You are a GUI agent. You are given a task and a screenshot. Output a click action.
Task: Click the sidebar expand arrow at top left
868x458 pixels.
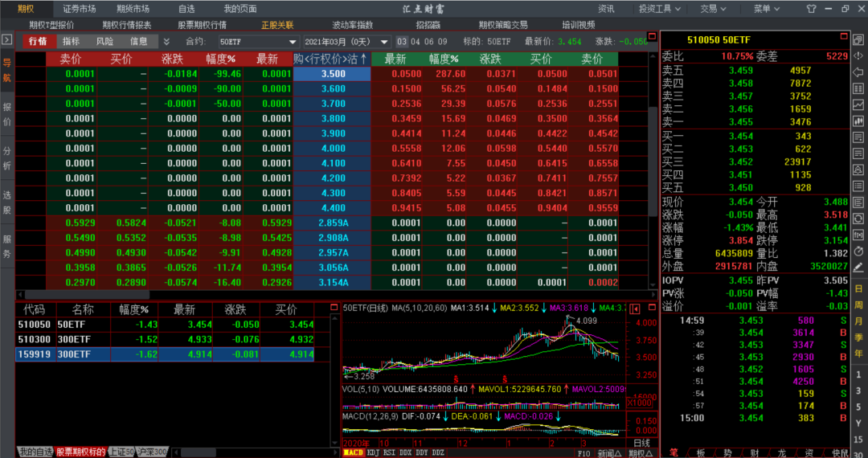coord(6,39)
